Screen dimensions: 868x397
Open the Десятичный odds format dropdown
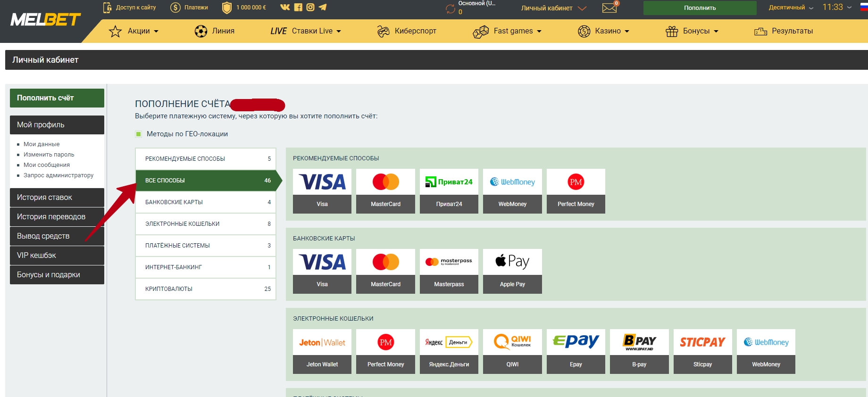[791, 8]
